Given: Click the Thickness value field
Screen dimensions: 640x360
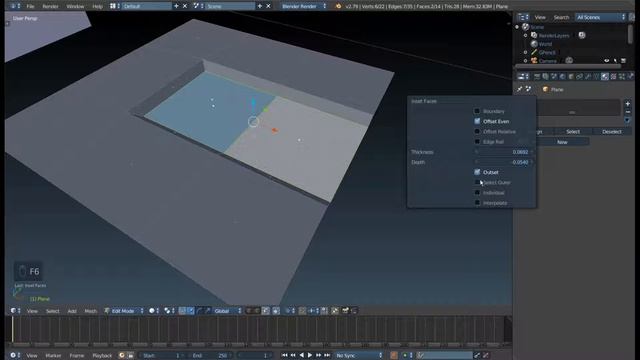Looking at the screenshot, I should (x=504, y=152).
